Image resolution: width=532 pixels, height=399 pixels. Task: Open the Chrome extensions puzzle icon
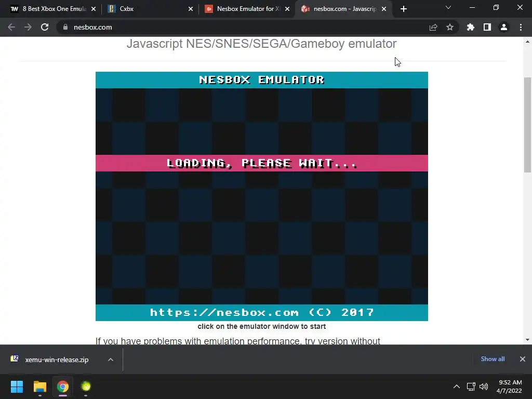pos(471,27)
